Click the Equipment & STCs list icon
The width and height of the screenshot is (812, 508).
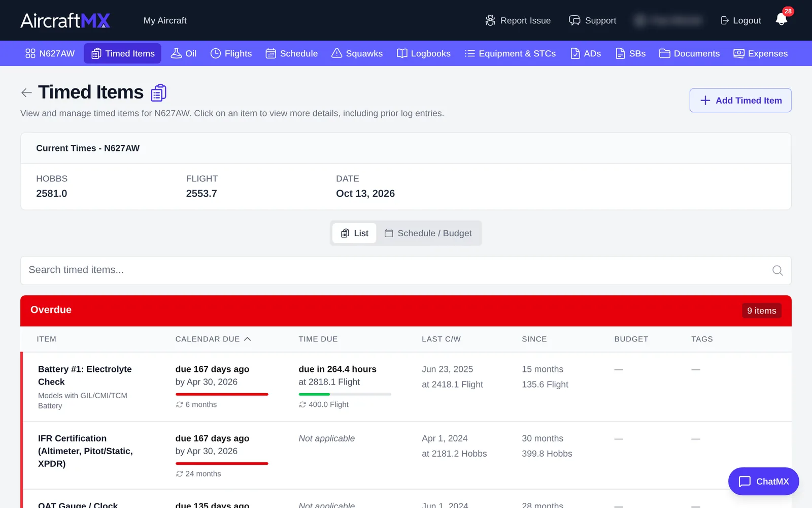pyautogui.click(x=470, y=53)
